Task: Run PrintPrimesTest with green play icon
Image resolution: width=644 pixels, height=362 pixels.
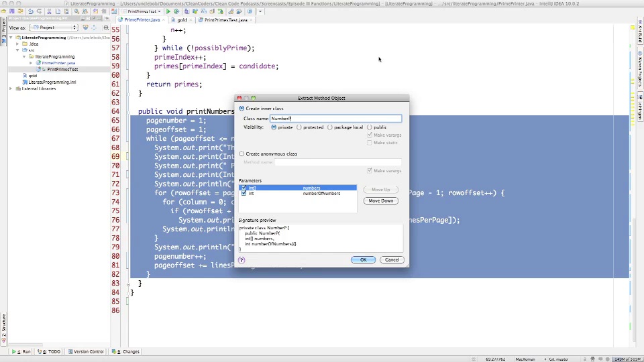Action: (168, 11)
